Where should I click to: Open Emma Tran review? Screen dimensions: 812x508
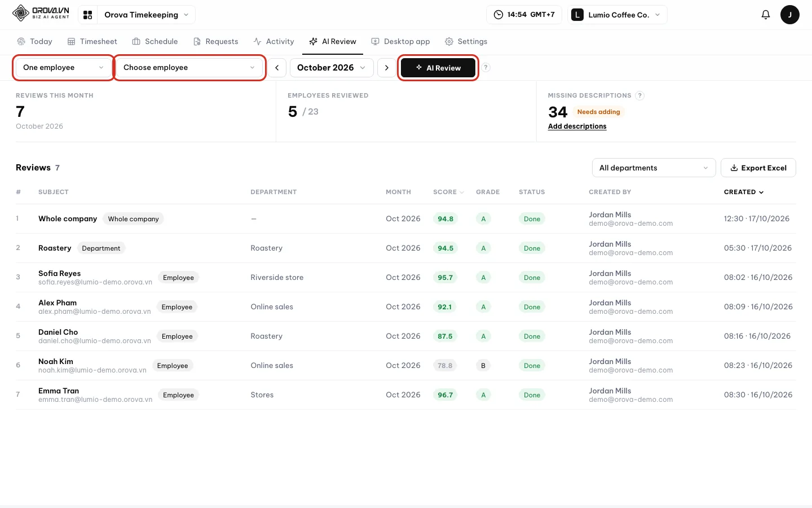point(406,395)
